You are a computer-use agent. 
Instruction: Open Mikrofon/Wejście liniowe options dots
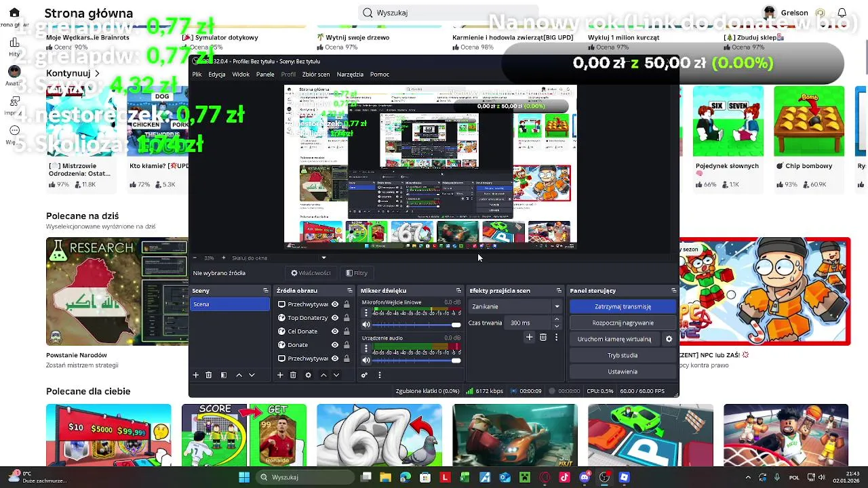[x=366, y=313]
